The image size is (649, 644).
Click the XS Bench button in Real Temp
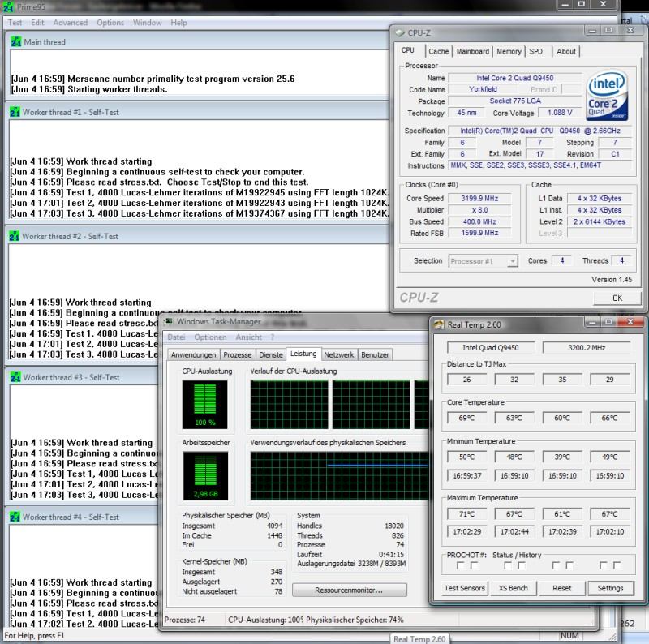coord(514,588)
